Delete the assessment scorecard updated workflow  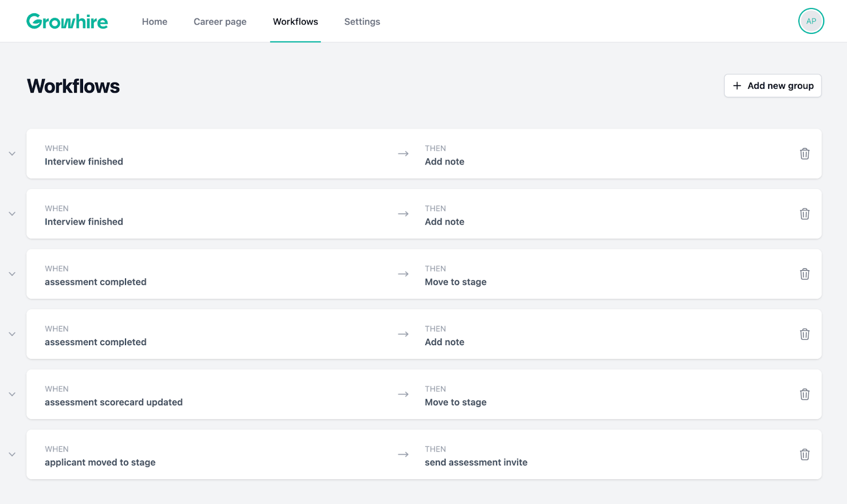pyautogui.click(x=805, y=394)
